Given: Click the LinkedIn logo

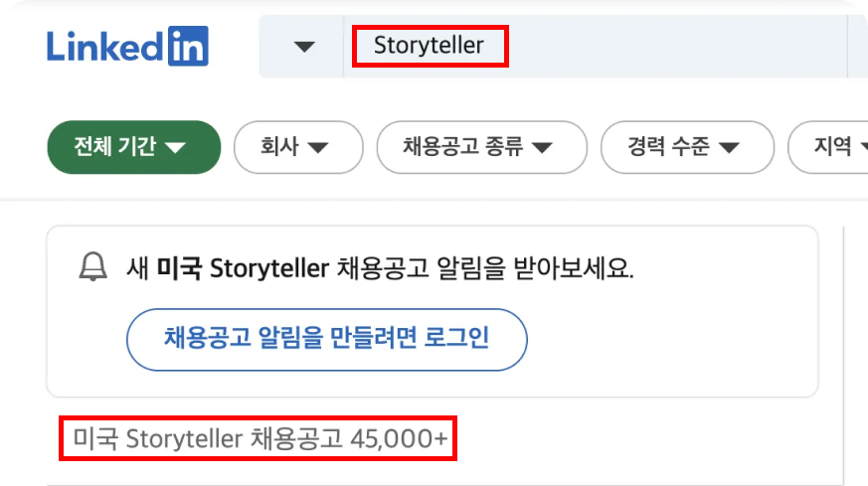Looking at the screenshot, I should pos(128,46).
